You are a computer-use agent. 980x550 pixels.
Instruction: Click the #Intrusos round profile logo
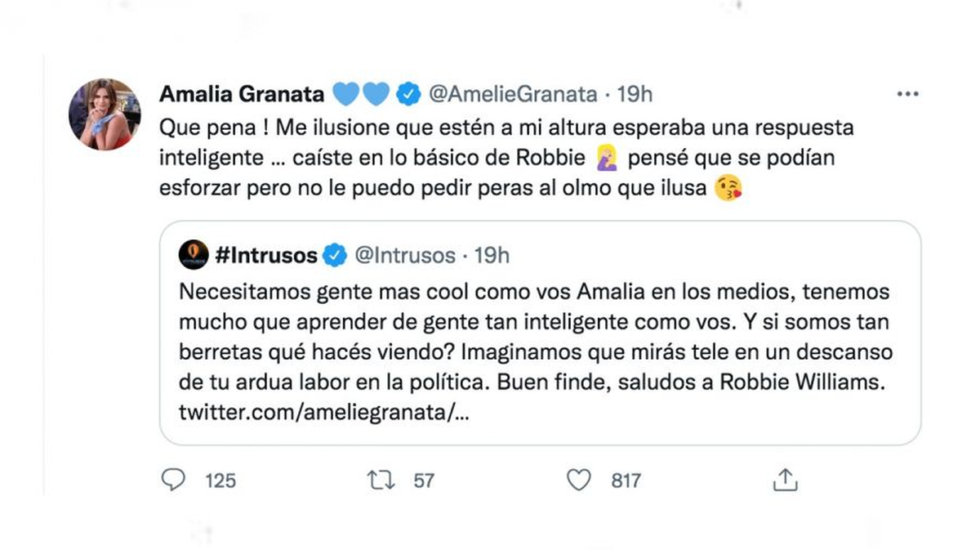(194, 255)
